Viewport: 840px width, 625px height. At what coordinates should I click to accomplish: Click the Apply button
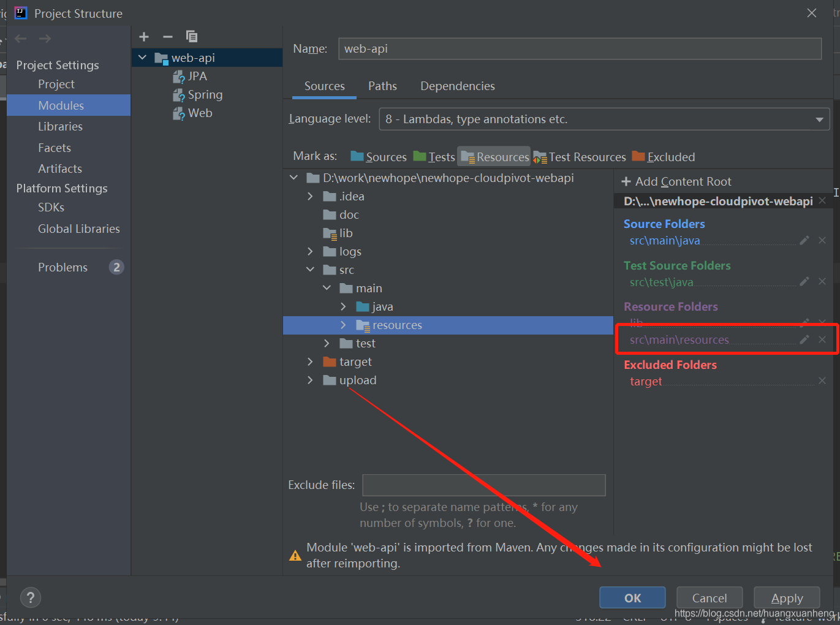pos(787,598)
